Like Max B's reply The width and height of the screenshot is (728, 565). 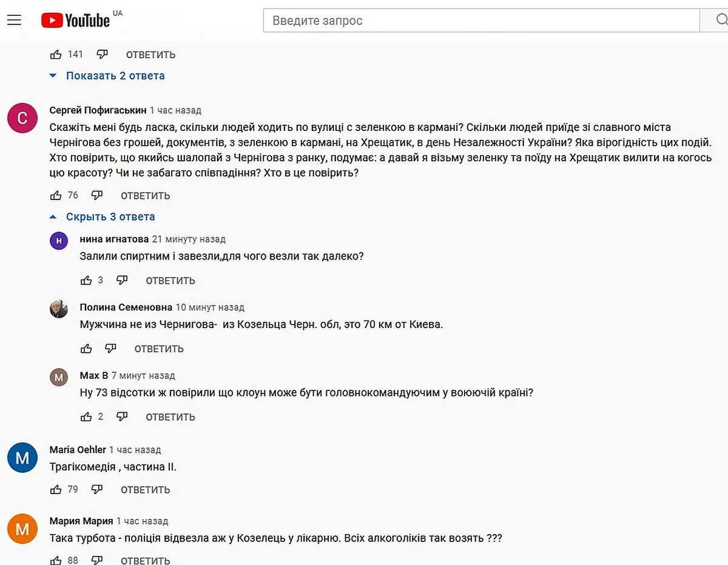pos(86,417)
